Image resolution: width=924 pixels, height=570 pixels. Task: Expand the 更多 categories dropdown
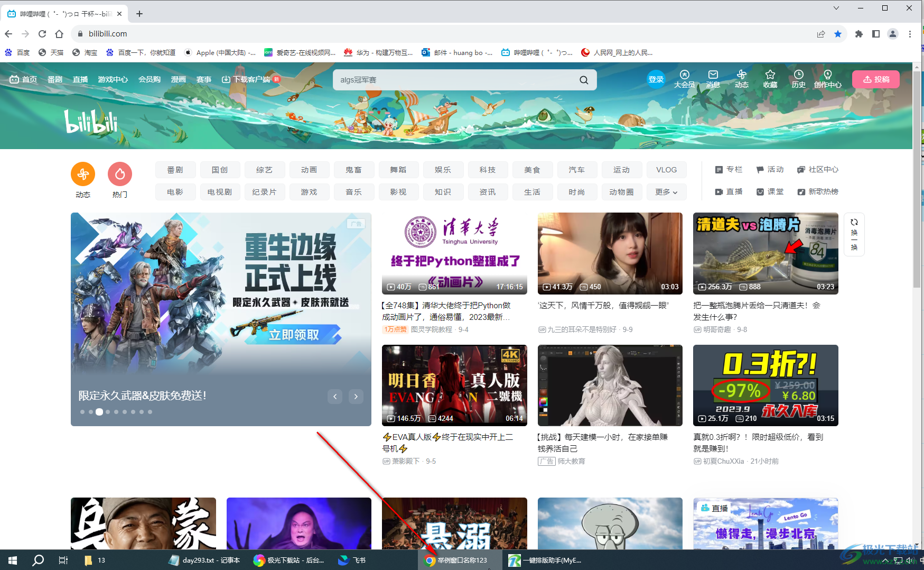[x=666, y=192]
